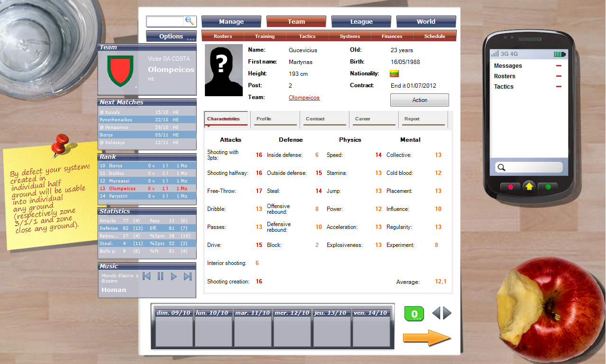Viewport: 606px width, 364px height.
Task: Open the Training submenu
Action: point(265,36)
